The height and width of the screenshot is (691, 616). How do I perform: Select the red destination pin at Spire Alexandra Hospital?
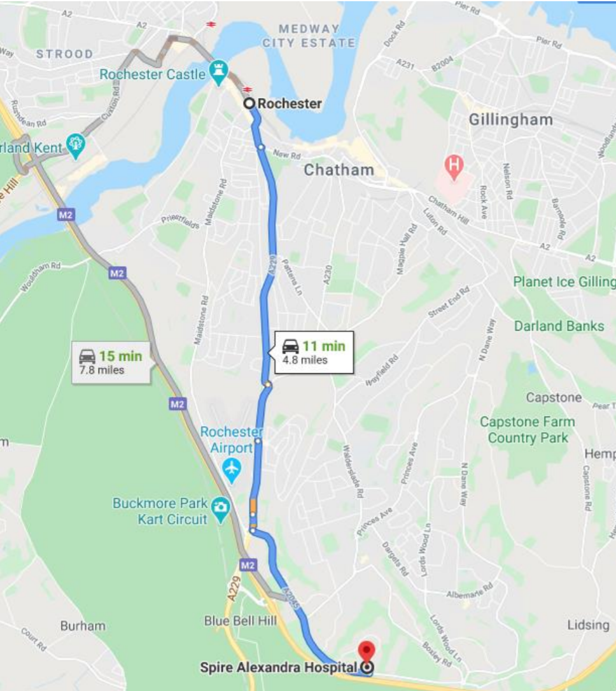[x=367, y=653]
